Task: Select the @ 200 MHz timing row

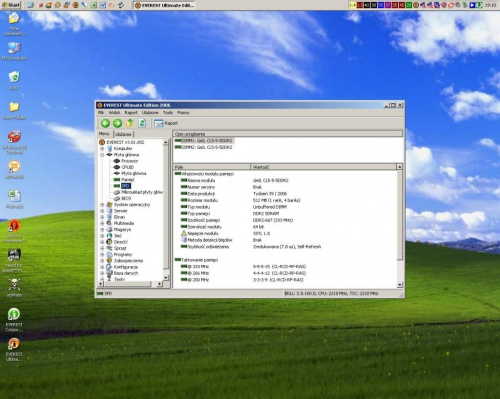Action: coord(286,280)
